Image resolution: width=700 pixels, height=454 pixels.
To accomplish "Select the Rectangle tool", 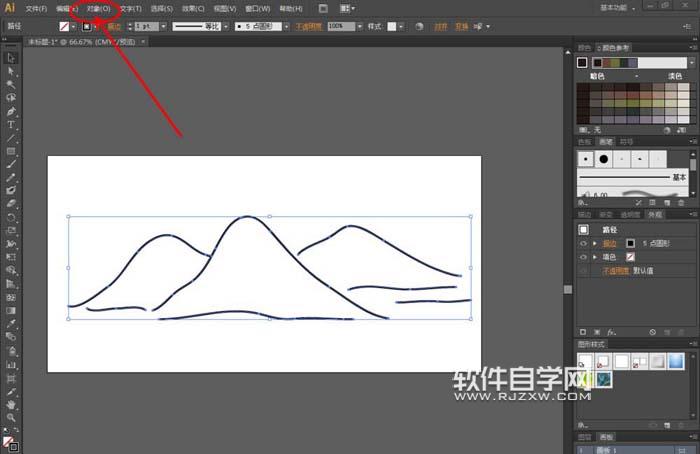I will 11,152.
